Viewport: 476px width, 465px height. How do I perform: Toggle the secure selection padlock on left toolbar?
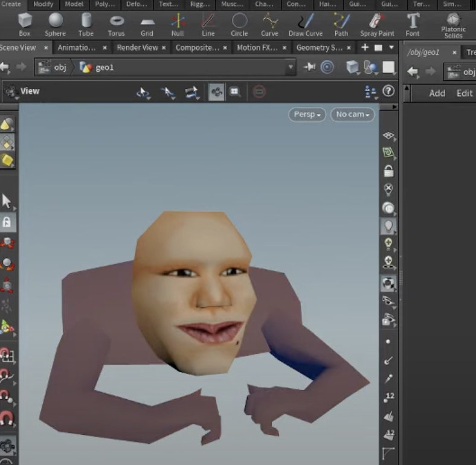[x=7, y=222]
